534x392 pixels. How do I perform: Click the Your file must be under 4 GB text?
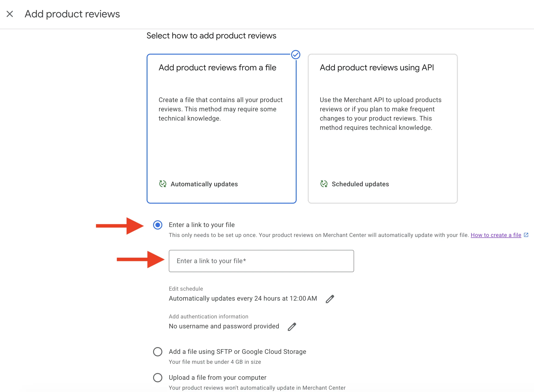pos(215,362)
